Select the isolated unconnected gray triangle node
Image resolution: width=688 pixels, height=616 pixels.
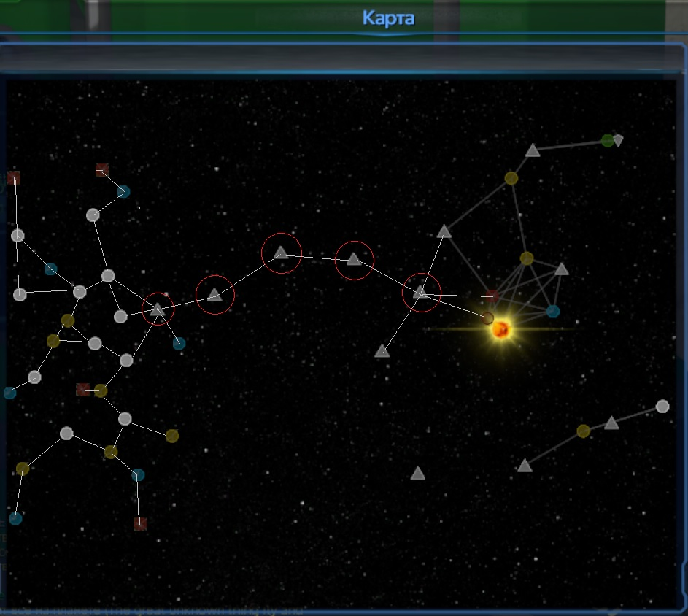(417, 474)
